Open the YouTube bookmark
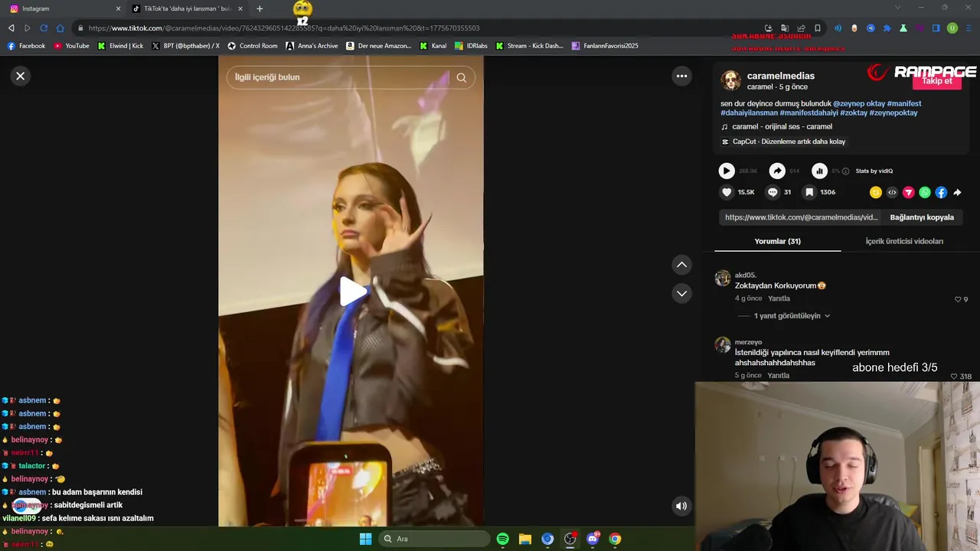Viewport: 980px width, 551px height. (71, 46)
